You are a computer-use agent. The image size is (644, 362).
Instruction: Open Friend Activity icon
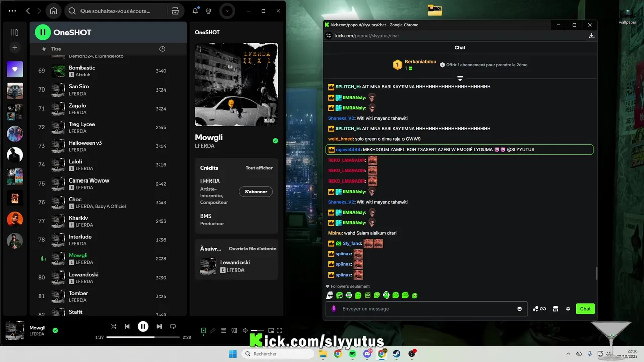209,11
